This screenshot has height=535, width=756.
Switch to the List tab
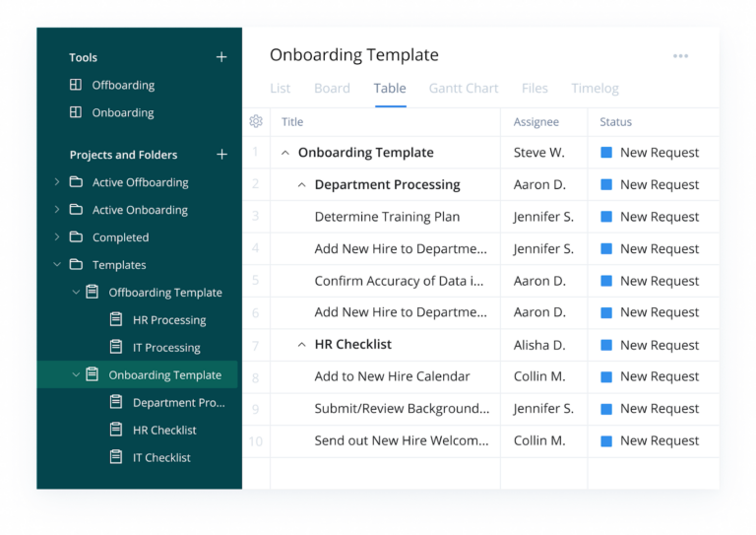click(281, 89)
